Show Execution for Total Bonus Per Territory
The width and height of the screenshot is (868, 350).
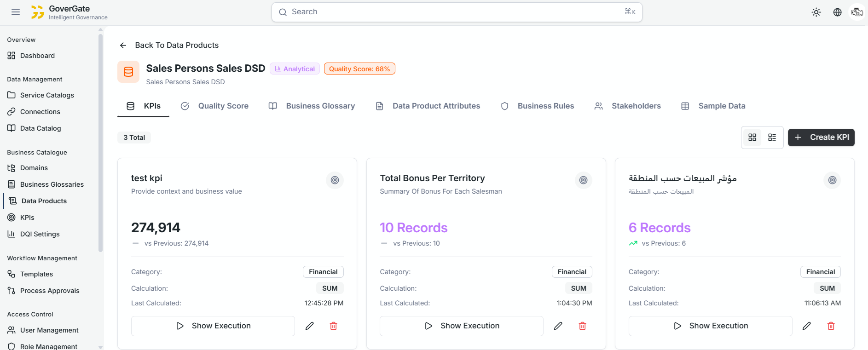pyautogui.click(x=461, y=326)
